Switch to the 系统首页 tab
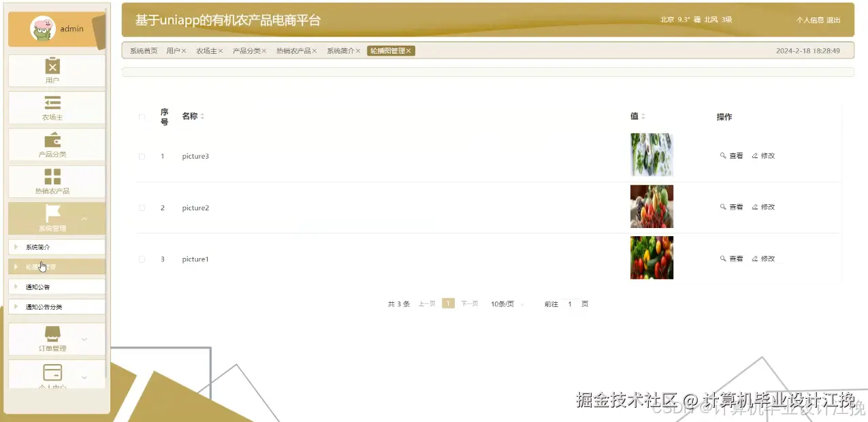This screenshot has width=868, height=422. click(142, 50)
